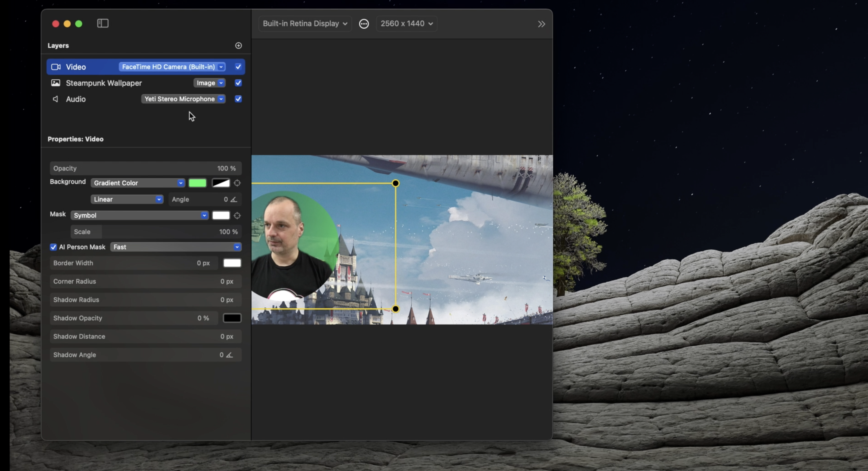Open Yeti Stereo Microphone dropdown

click(x=183, y=99)
